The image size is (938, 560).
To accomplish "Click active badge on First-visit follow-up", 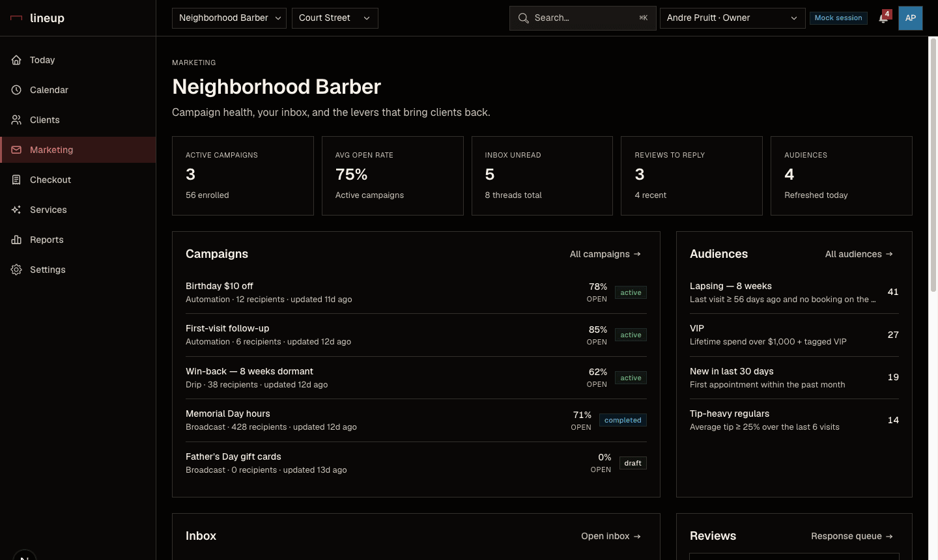I will pos(631,335).
